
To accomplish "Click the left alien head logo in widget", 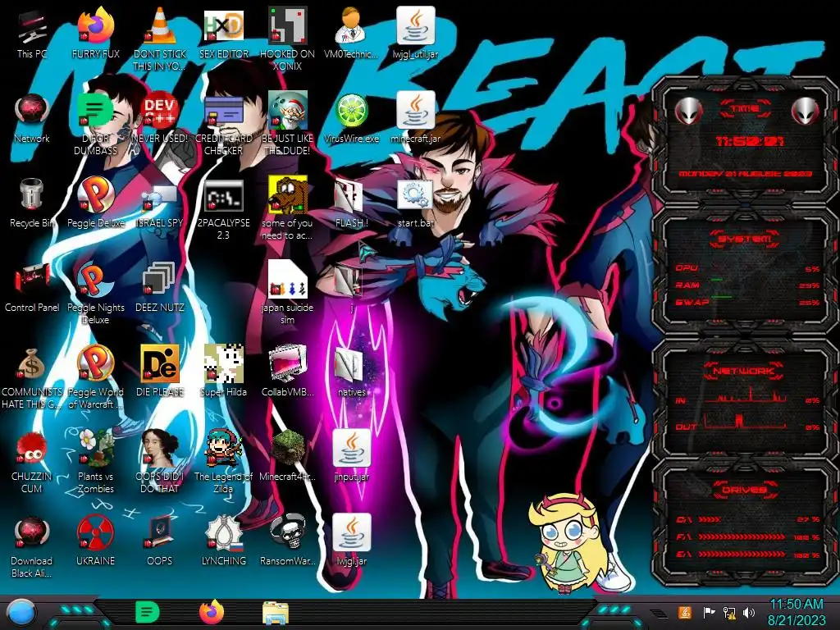I will tap(688, 112).
